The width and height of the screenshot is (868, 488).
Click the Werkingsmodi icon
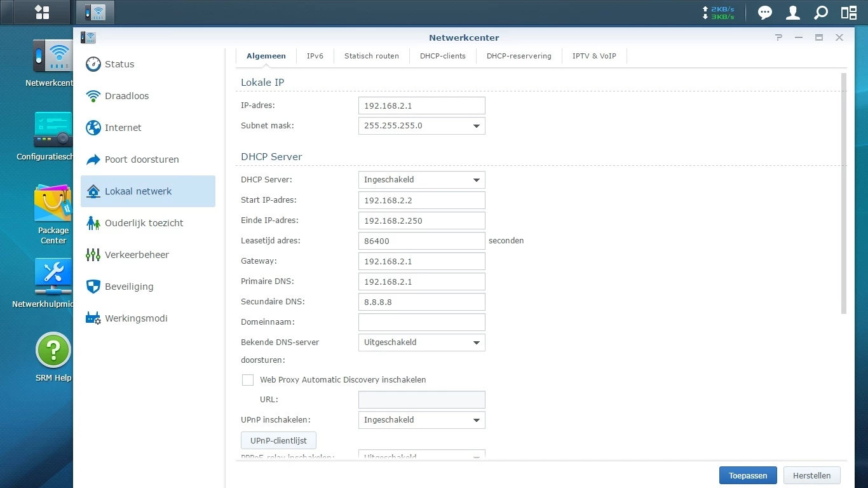(93, 318)
